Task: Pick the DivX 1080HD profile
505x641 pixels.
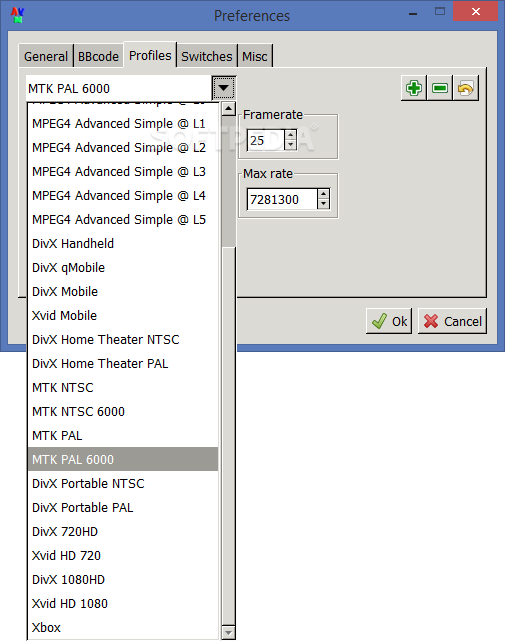Action: [x=123, y=580]
